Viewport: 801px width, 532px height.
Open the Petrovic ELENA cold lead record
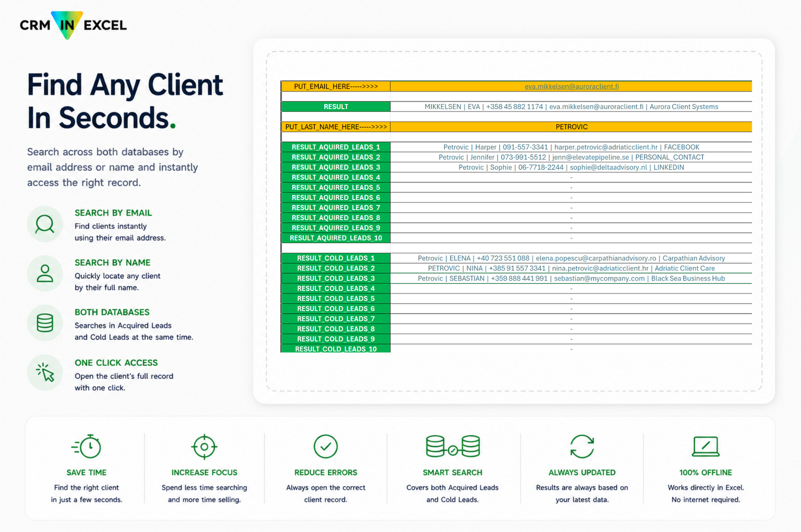click(x=572, y=258)
